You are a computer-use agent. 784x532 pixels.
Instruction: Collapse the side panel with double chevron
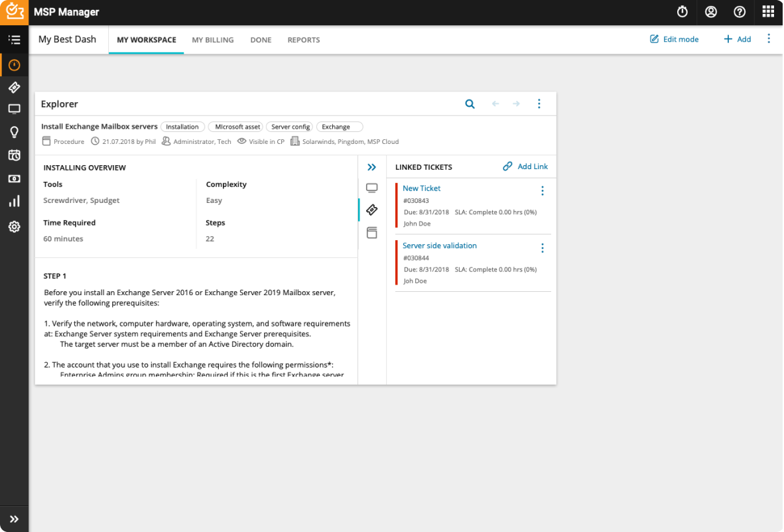pyautogui.click(x=371, y=167)
